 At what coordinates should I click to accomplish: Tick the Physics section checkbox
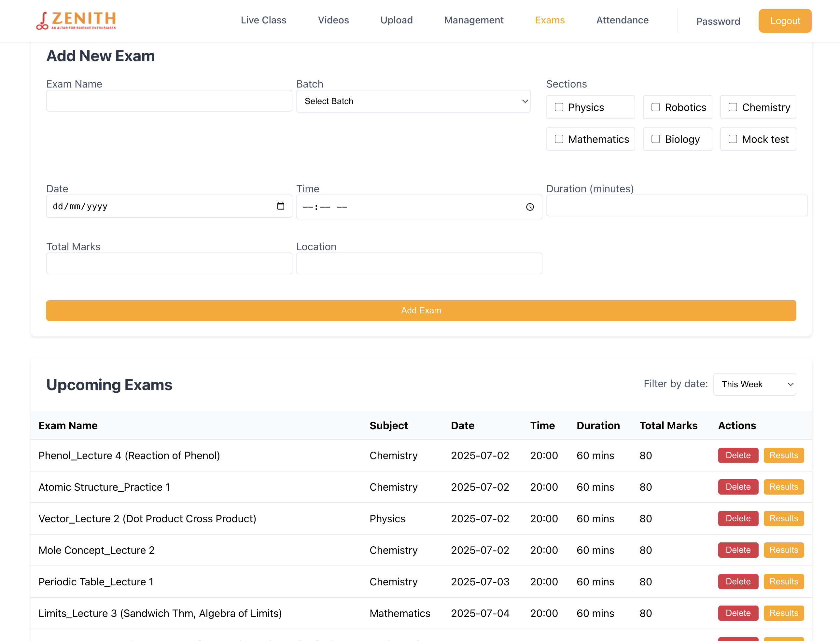(559, 107)
